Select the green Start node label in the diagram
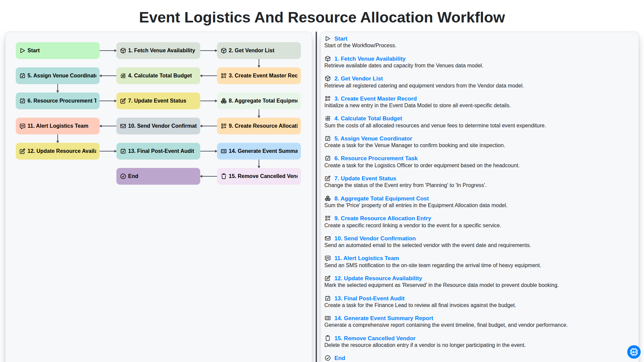Image resolution: width=644 pixels, height=362 pixels. coord(34,51)
